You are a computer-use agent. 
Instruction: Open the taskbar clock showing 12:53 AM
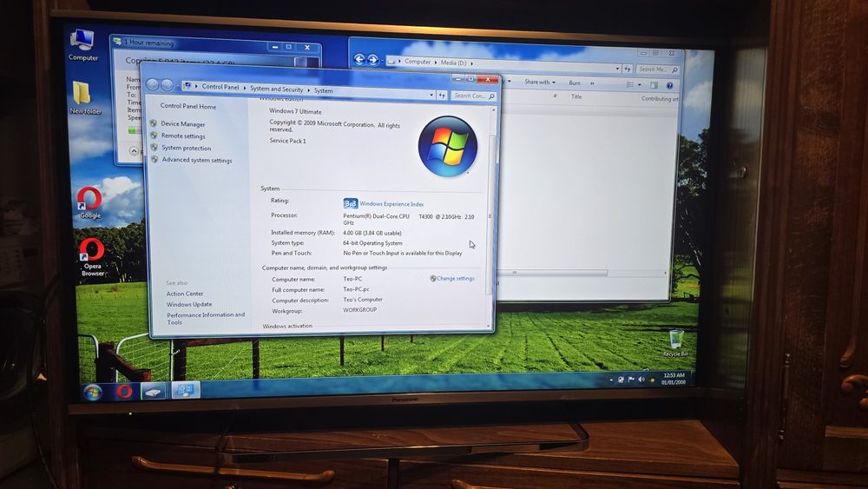coord(674,379)
